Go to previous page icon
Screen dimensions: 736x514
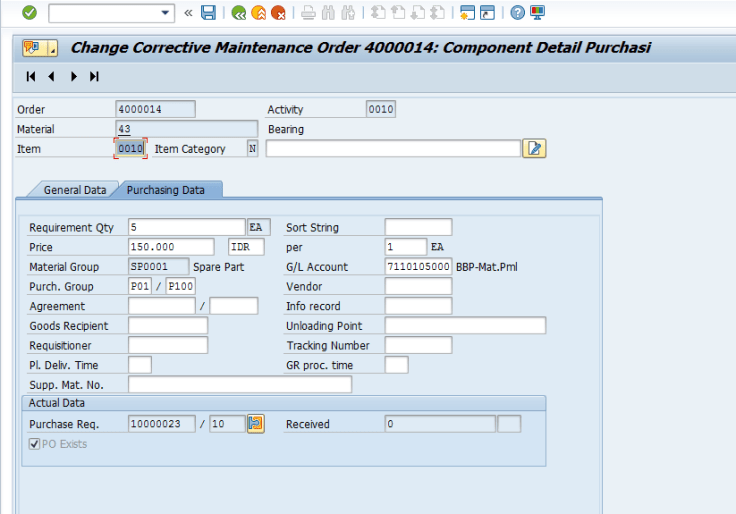(398, 13)
